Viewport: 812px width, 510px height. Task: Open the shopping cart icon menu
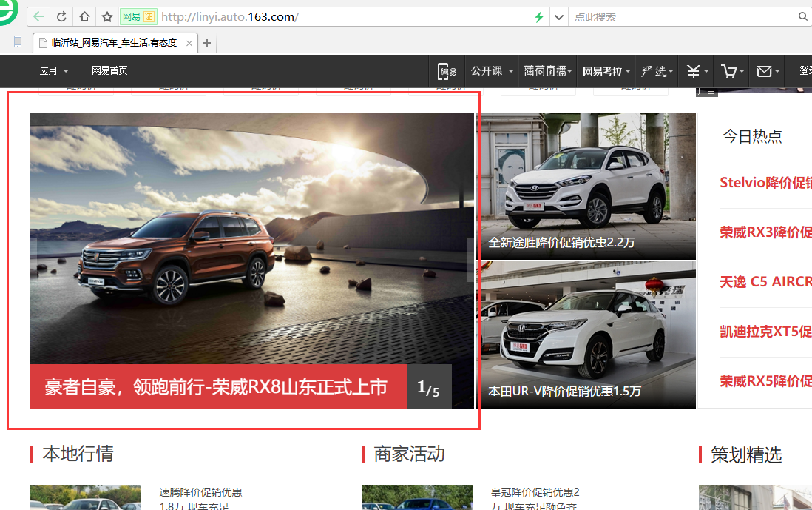click(733, 71)
